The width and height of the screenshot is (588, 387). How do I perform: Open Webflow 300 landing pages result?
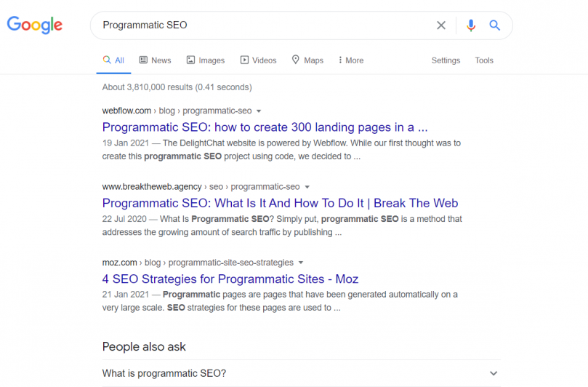pos(265,127)
